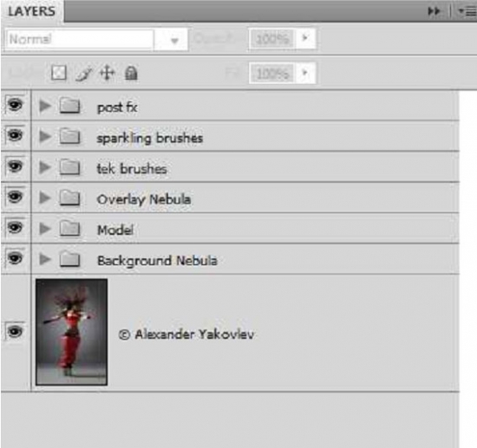Select the Background Nebula group
Viewport: 477px width, 448px height.
coord(245,260)
